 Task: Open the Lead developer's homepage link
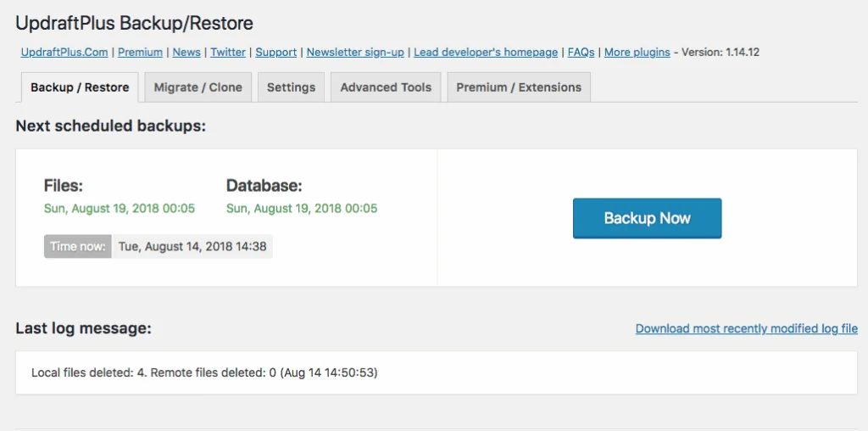pos(486,52)
